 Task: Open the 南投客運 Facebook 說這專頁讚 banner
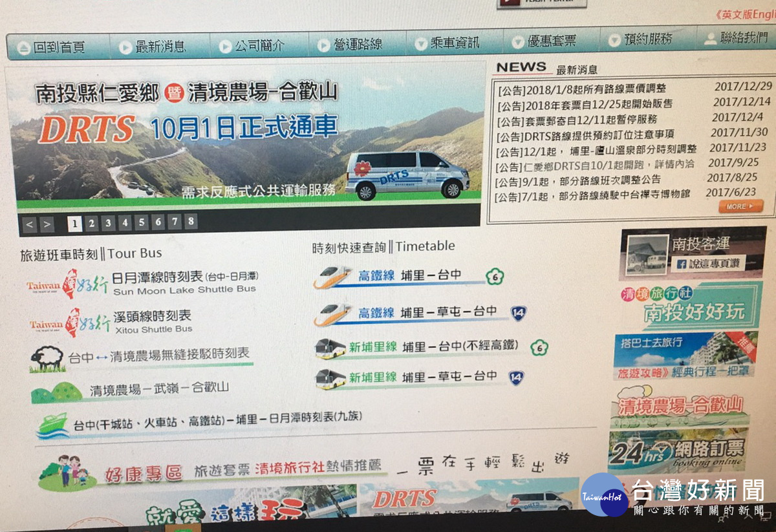point(692,252)
